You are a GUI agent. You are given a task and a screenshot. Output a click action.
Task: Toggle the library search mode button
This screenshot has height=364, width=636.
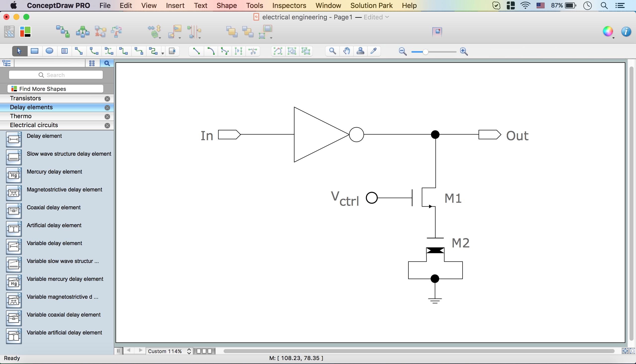point(107,64)
